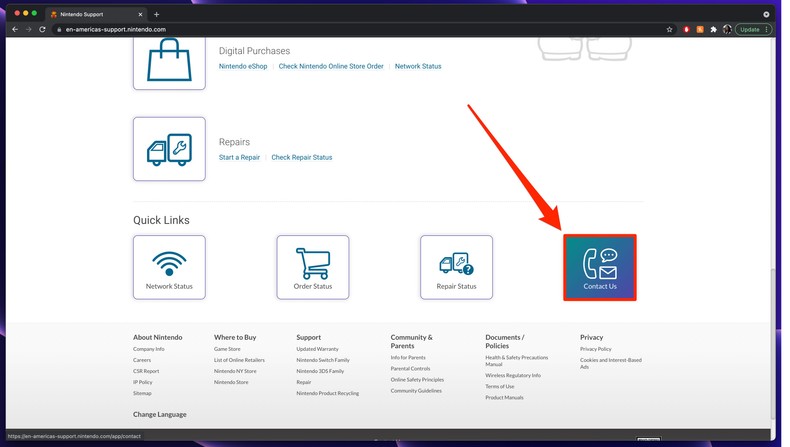
Task: Open the Check Repair Status link
Action: tap(301, 157)
